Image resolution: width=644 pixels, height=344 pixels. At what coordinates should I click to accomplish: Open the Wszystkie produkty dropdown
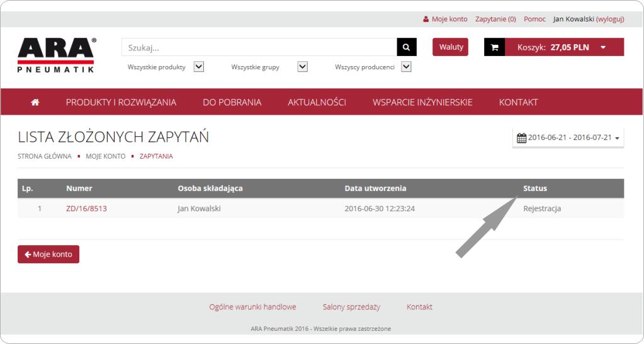pos(199,67)
